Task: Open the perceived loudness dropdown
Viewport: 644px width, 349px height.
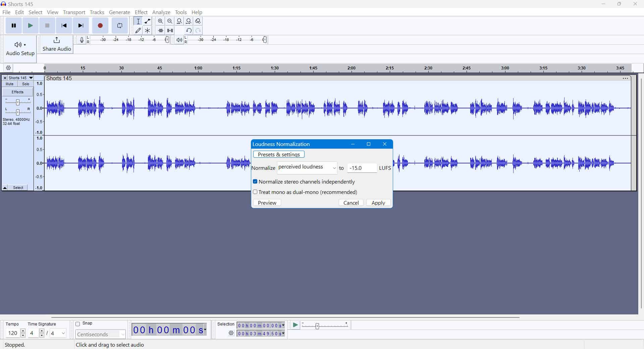Action: click(x=334, y=168)
